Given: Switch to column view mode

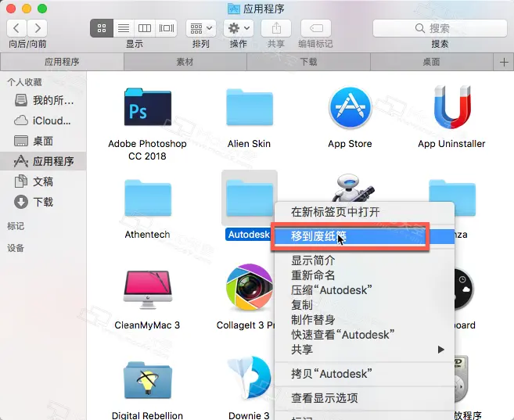Looking at the screenshot, I should (x=145, y=28).
